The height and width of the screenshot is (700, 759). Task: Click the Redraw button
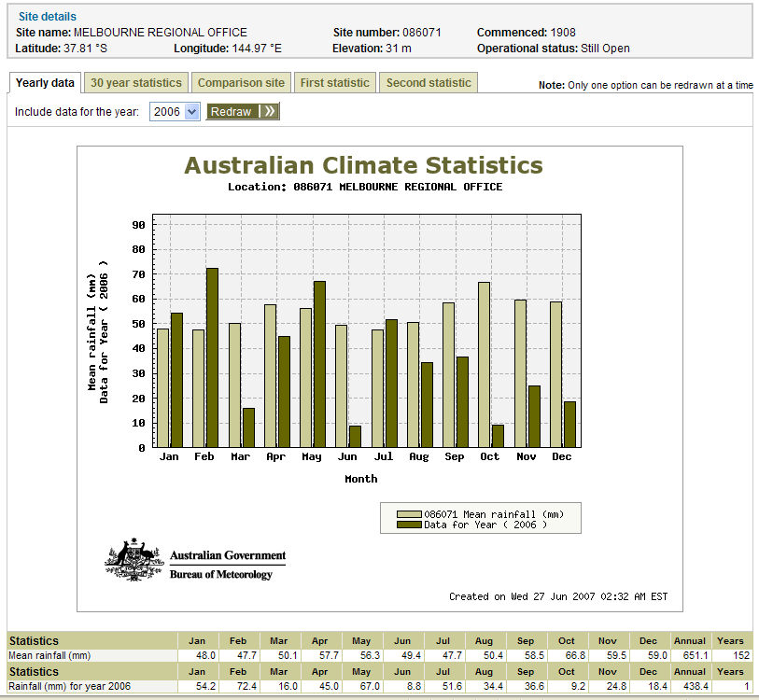coord(243,112)
